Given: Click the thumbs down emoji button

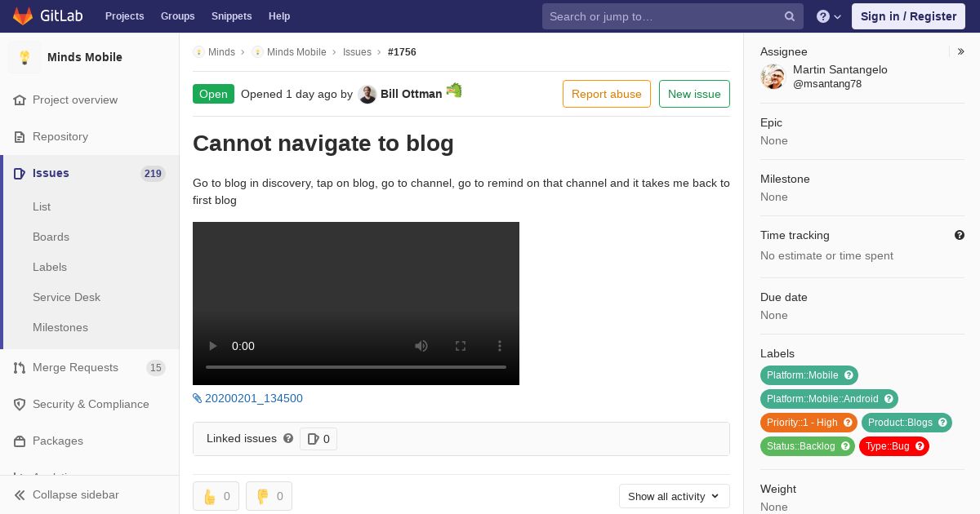Looking at the screenshot, I should [269, 496].
